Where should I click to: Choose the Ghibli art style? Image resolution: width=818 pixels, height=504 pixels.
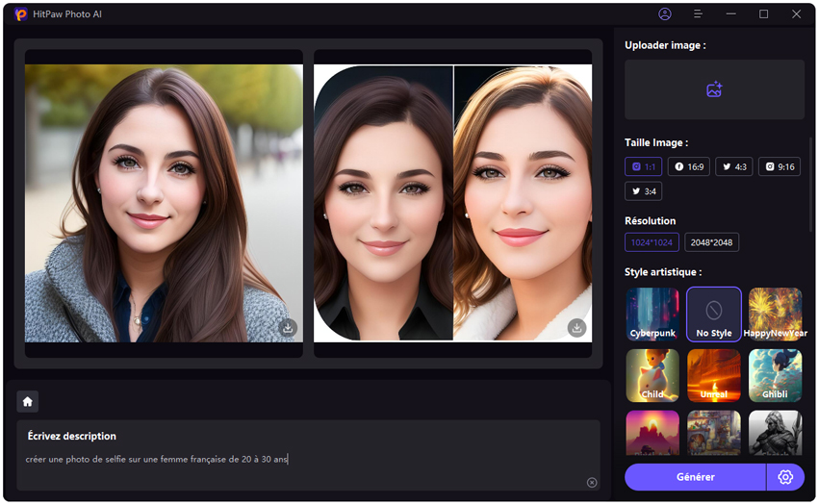tap(775, 375)
